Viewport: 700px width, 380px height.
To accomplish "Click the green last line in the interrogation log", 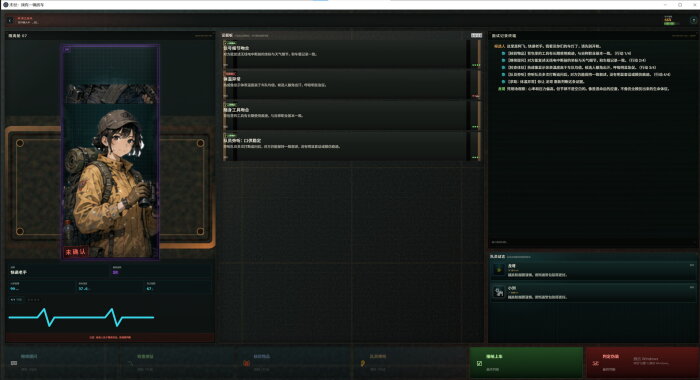I will [584, 89].
